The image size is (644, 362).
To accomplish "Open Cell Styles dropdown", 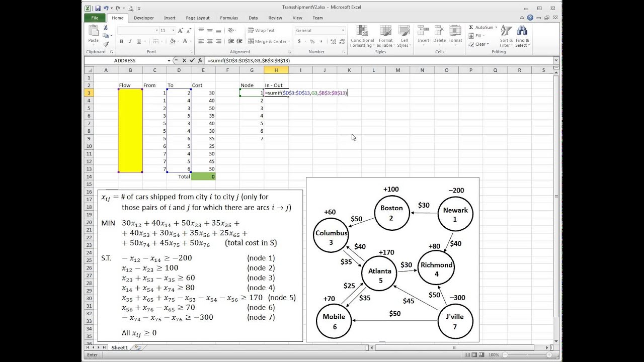I will click(404, 36).
